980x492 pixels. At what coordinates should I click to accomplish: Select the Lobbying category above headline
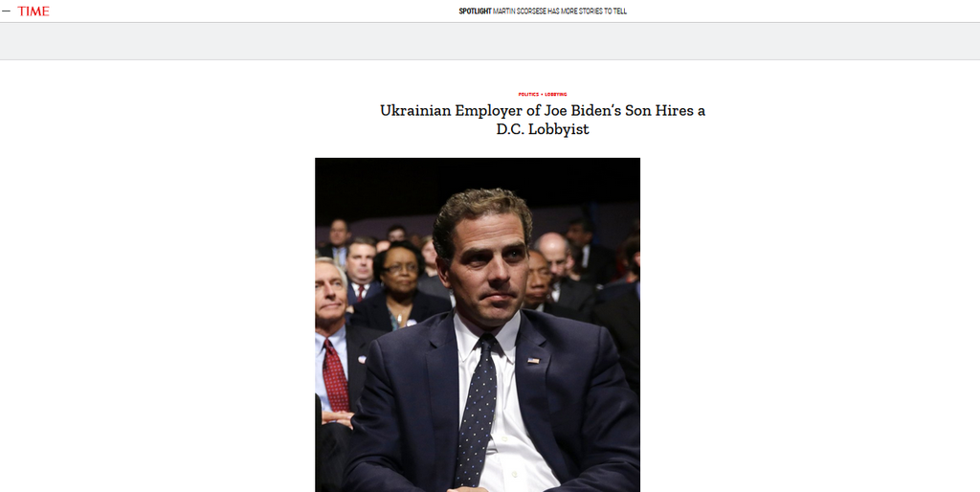[556, 95]
